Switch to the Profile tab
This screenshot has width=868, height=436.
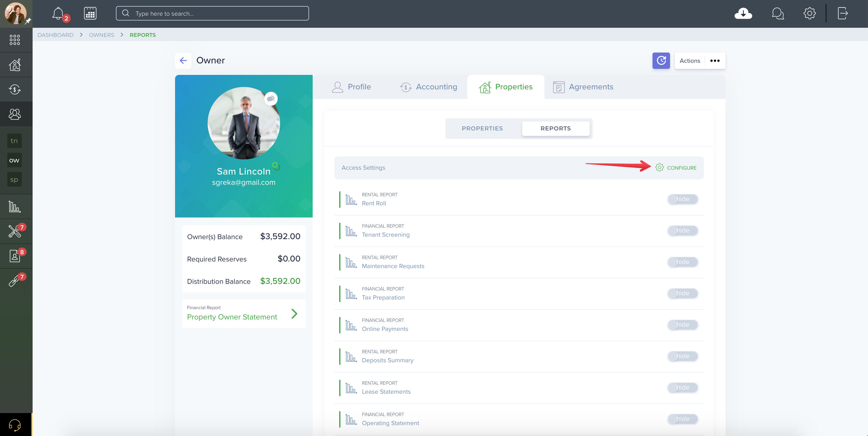pyautogui.click(x=351, y=87)
